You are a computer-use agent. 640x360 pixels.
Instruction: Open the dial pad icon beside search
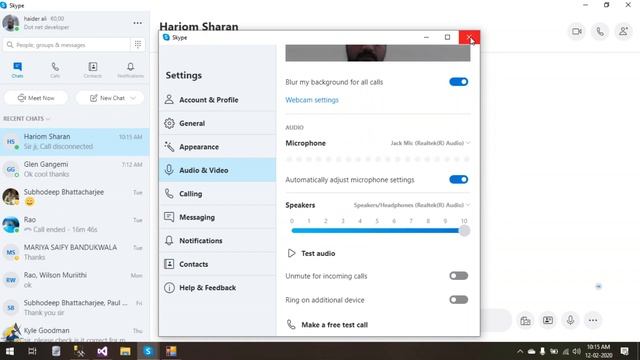click(x=138, y=44)
